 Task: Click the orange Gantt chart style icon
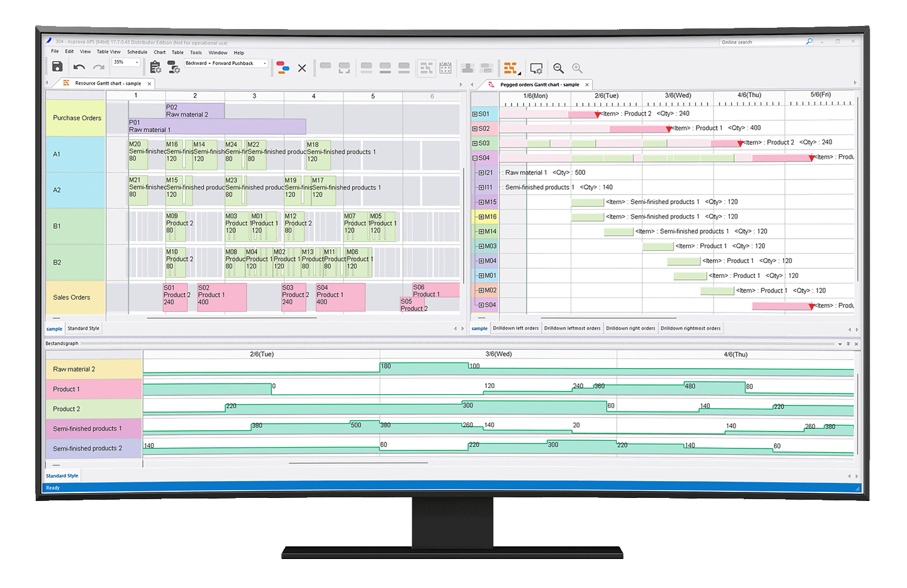(510, 67)
